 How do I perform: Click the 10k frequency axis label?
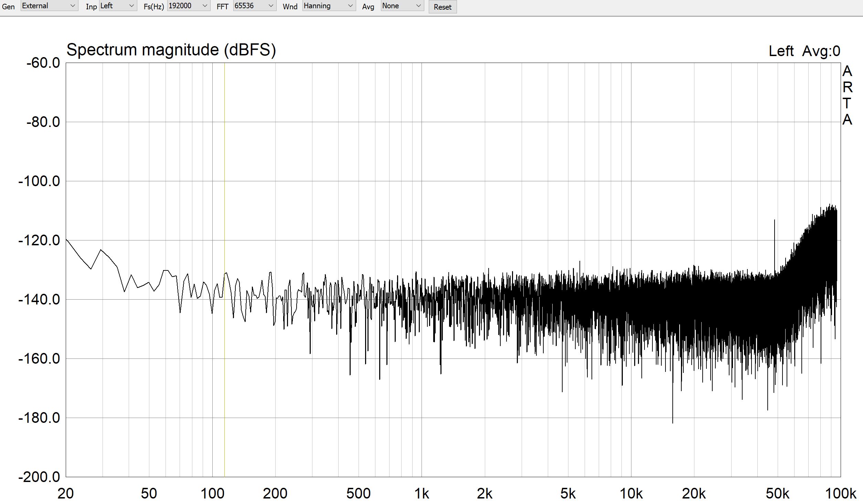pos(631,494)
